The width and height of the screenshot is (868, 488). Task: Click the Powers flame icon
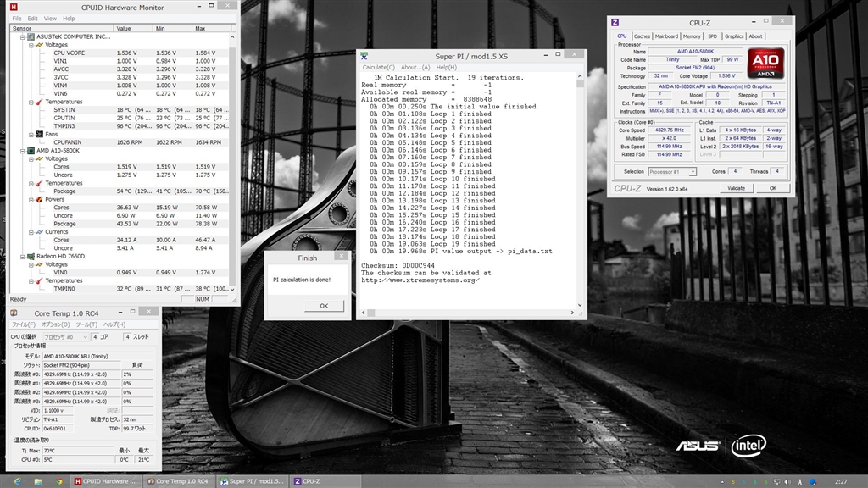pyautogui.click(x=39, y=199)
